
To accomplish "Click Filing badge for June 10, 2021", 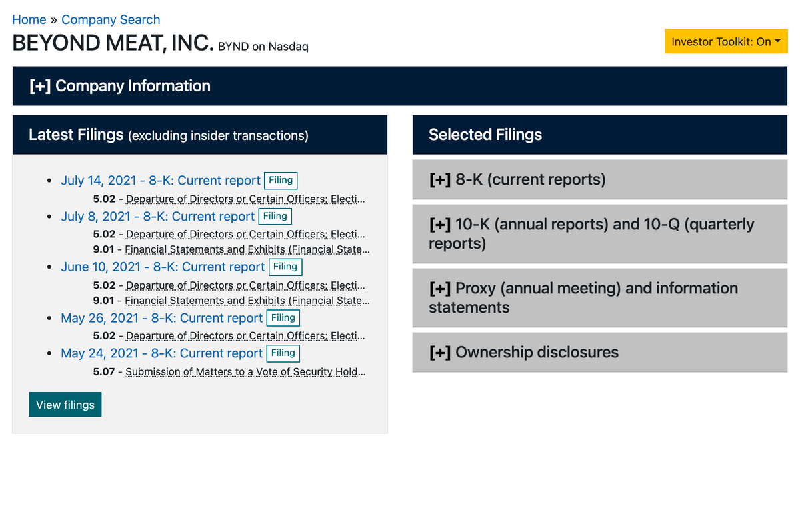I will [285, 267].
